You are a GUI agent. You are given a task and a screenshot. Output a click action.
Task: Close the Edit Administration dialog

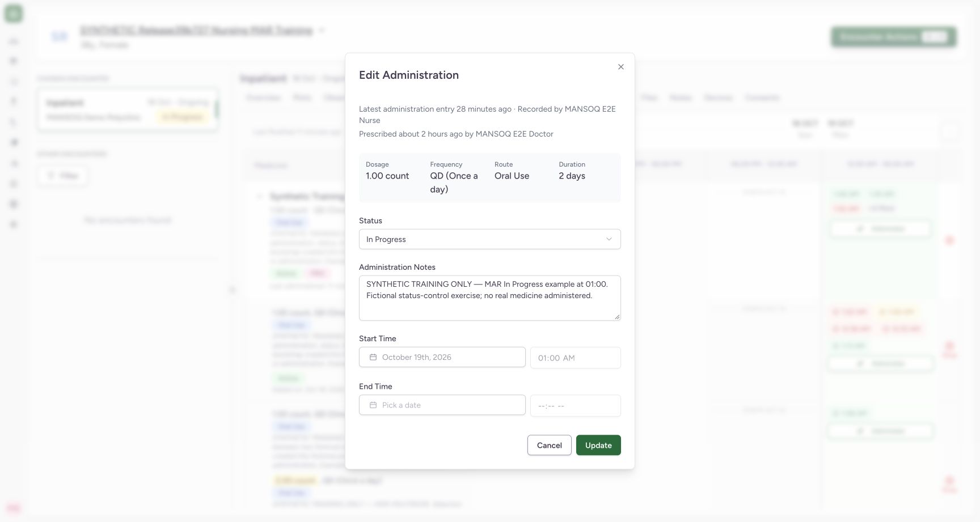click(x=621, y=67)
